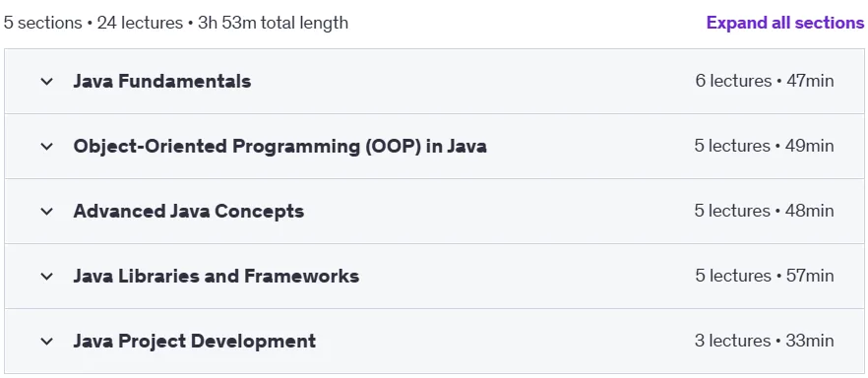Open the Java Fundamentals section title
This screenshot has height=378, width=868.
pyautogui.click(x=162, y=82)
